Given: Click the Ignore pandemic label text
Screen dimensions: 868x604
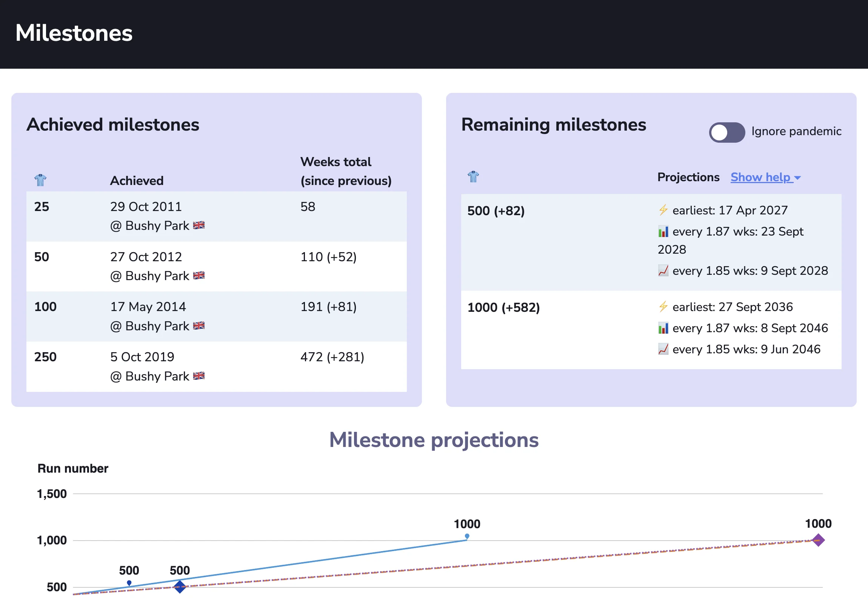Looking at the screenshot, I should 796,131.
